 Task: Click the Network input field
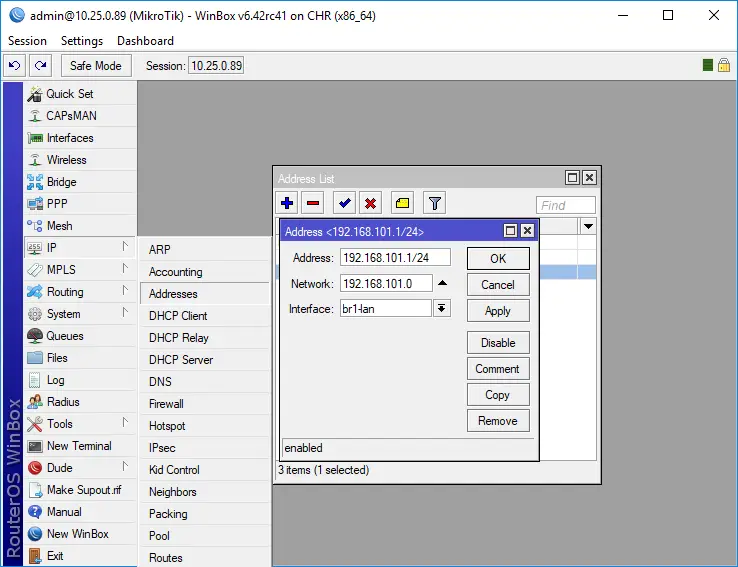pos(386,284)
